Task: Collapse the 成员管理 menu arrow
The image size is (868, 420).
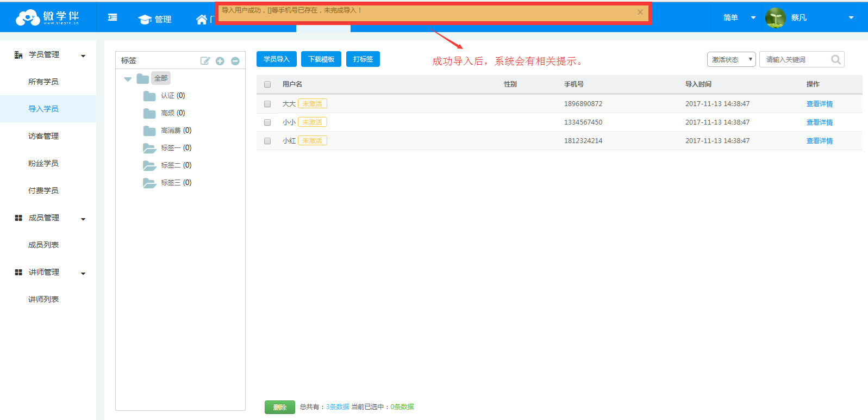Action: (83, 219)
